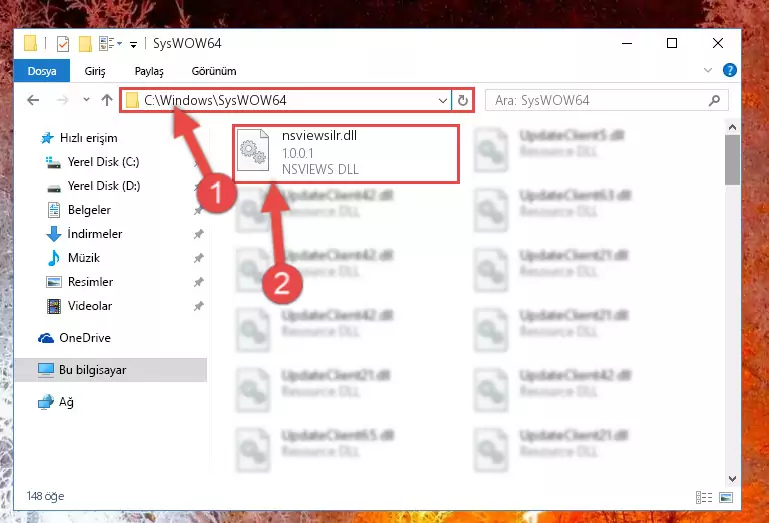
Task: Select the nsviewsilr.dll file name
Action: coord(319,135)
